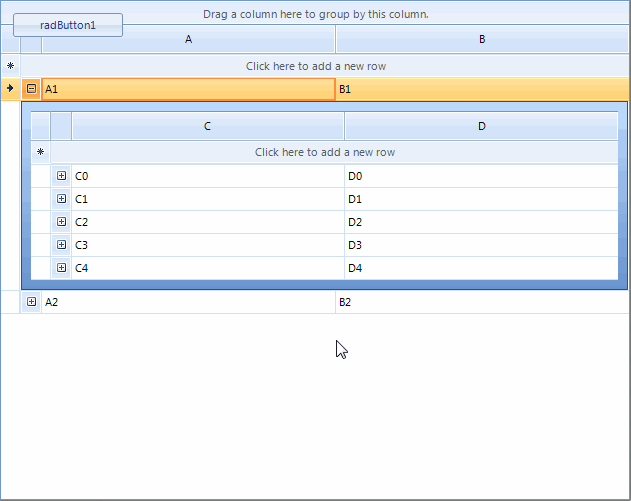The height and width of the screenshot is (501, 631).
Task: Select the D2 cell
Action: point(481,222)
